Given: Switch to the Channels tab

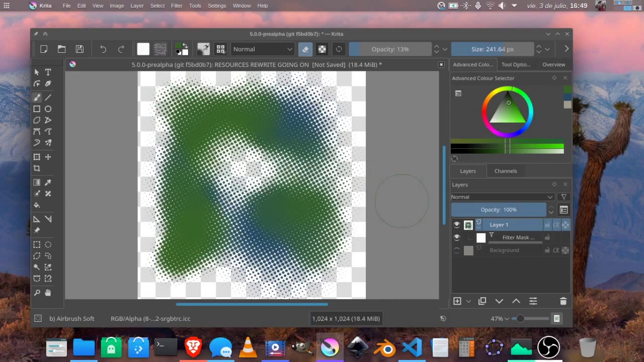Looking at the screenshot, I should coord(505,171).
